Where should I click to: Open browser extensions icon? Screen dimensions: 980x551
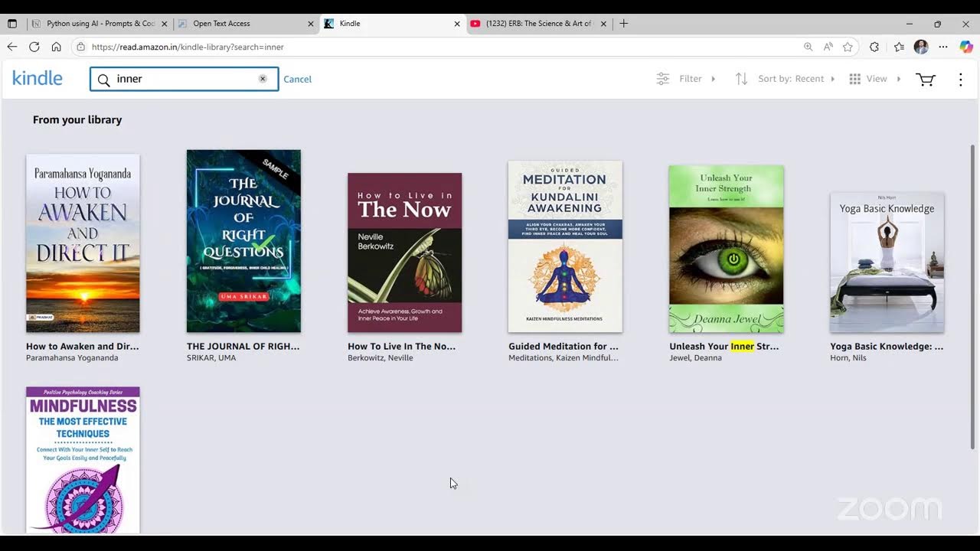coord(874,47)
